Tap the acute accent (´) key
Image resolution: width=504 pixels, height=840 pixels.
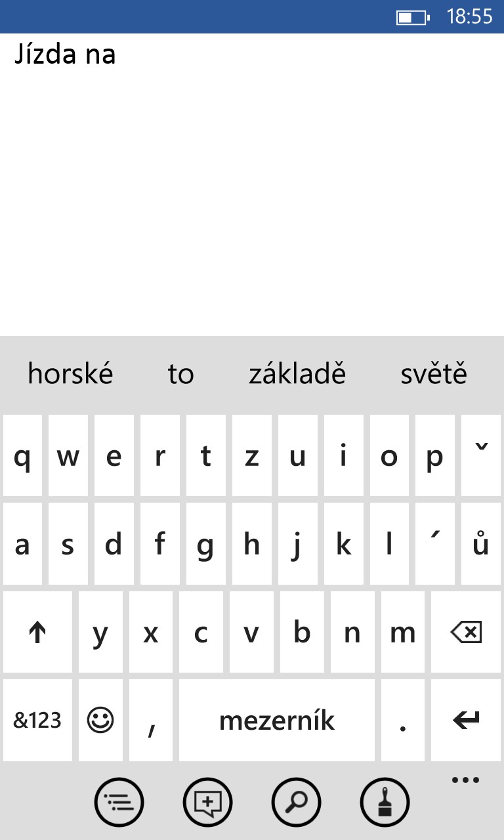[x=434, y=544]
